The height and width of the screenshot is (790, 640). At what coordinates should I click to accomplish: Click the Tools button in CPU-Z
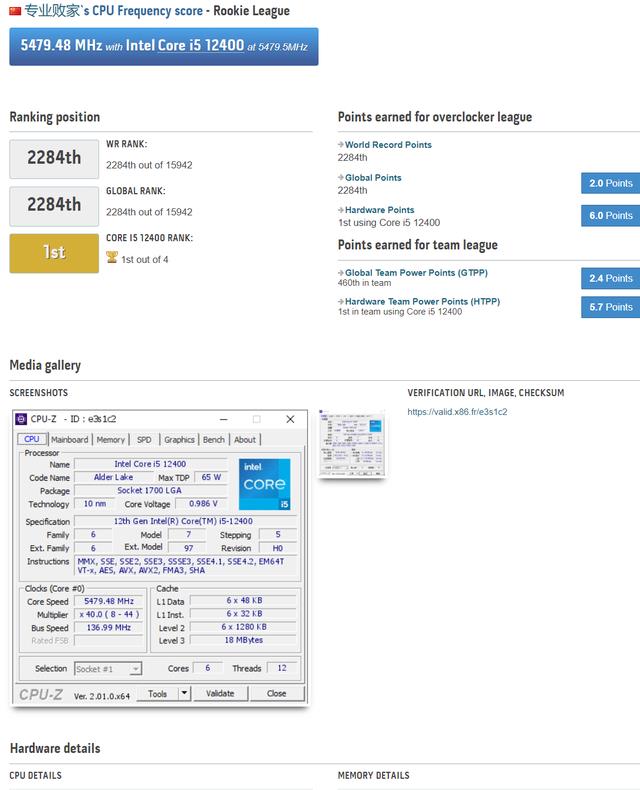tap(157, 694)
